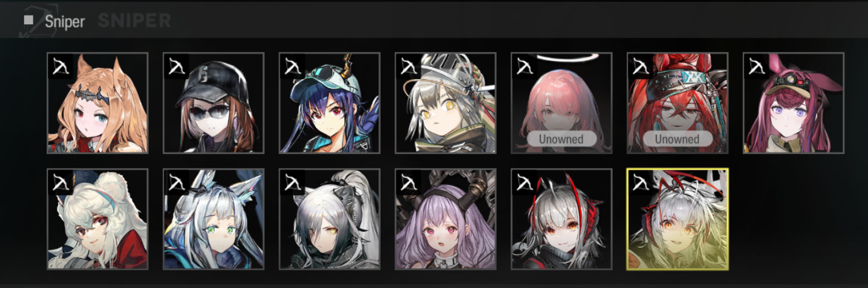This screenshot has width=868, height=288.
Task: Open the unowned red-haired operator portrait
Action: click(x=677, y=103)
